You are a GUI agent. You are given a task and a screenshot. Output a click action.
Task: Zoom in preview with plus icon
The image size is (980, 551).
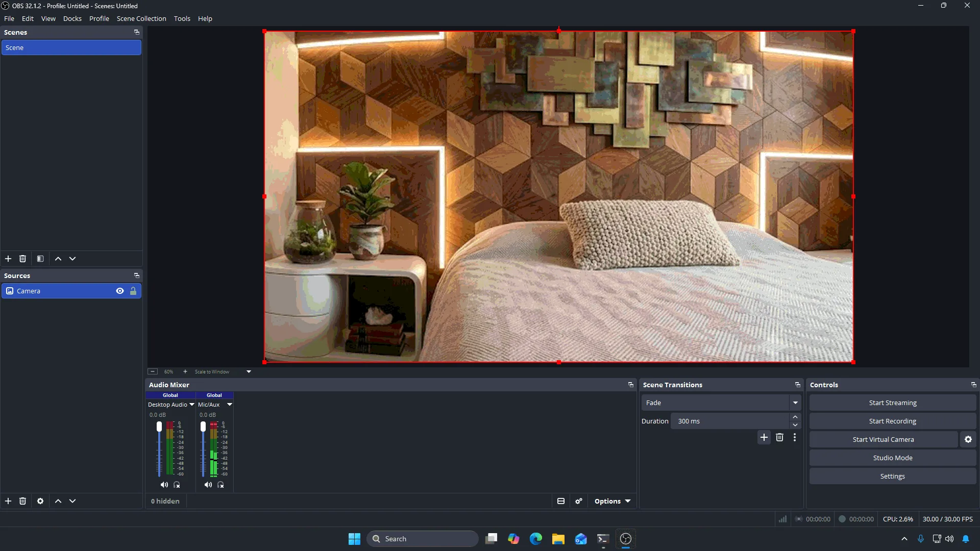[185, 371]
